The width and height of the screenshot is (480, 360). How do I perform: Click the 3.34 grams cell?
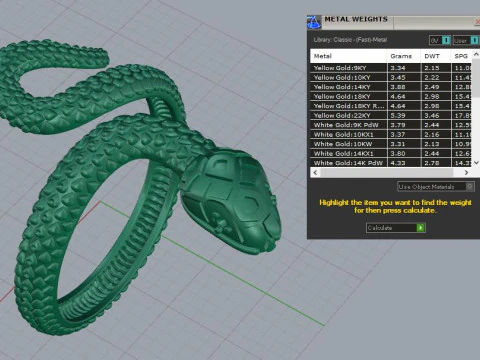coord(404,68)
